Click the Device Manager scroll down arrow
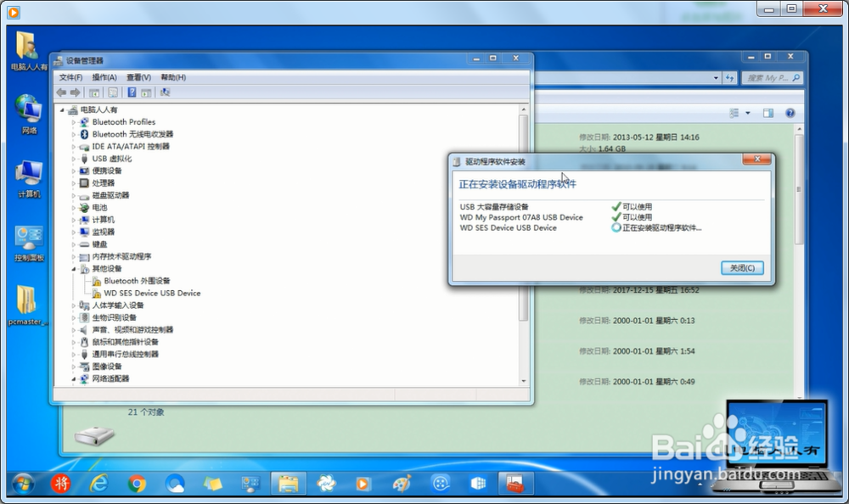 (x=524, y=381)
